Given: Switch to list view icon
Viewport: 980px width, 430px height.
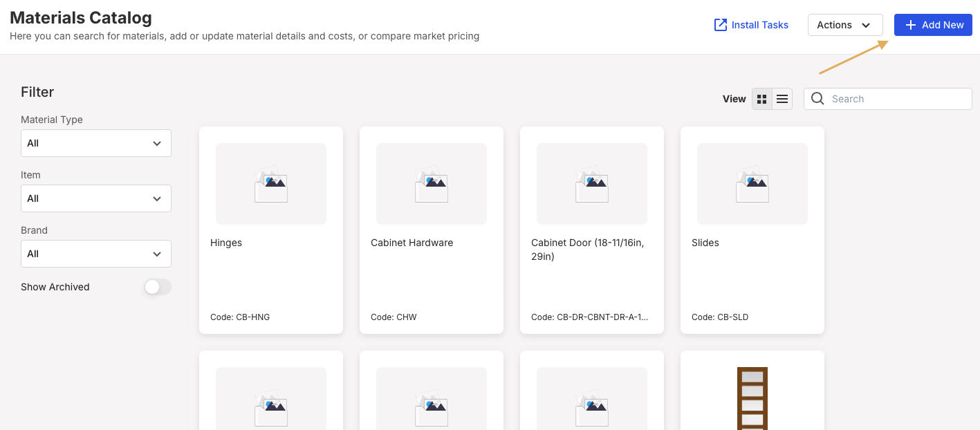Looking at the screenshot, I should tap(782, 99).
